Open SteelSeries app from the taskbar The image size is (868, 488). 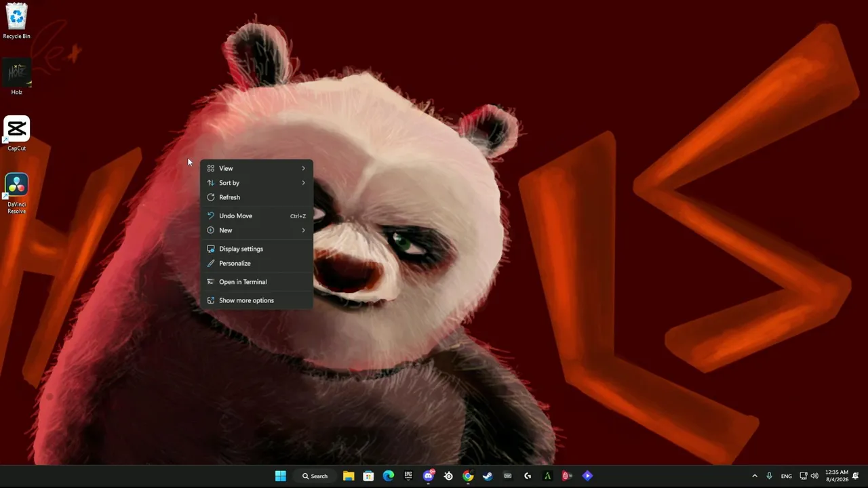click(x=448, y=476)
